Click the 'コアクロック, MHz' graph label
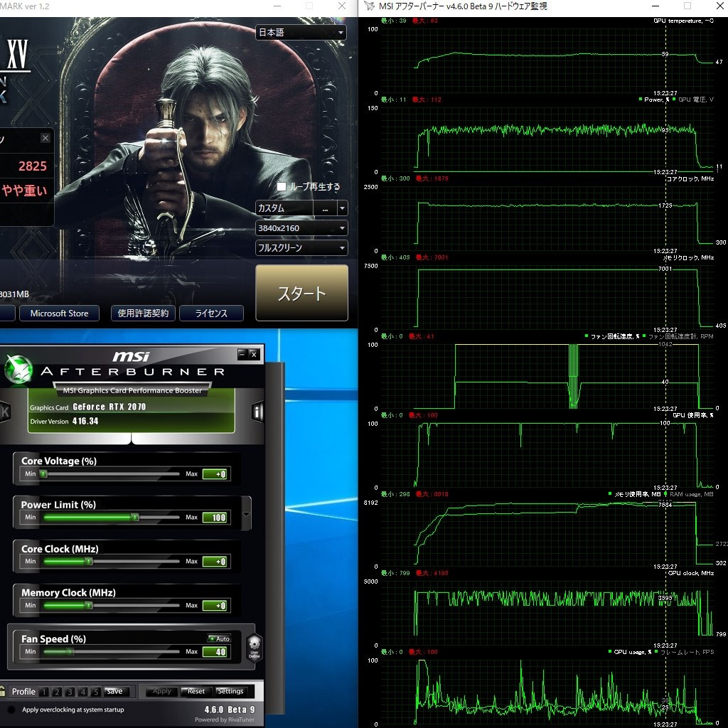728x728 pixels. 690,178
